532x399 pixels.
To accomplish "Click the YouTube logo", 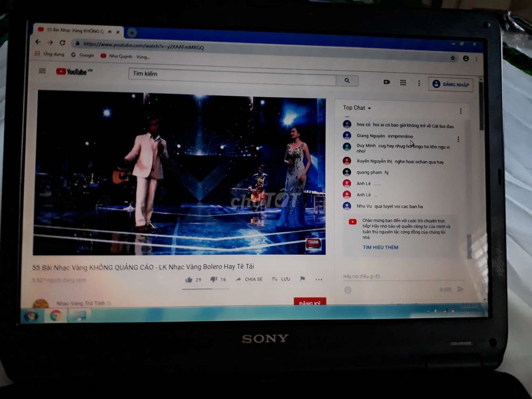I will [x=74, y=72].
